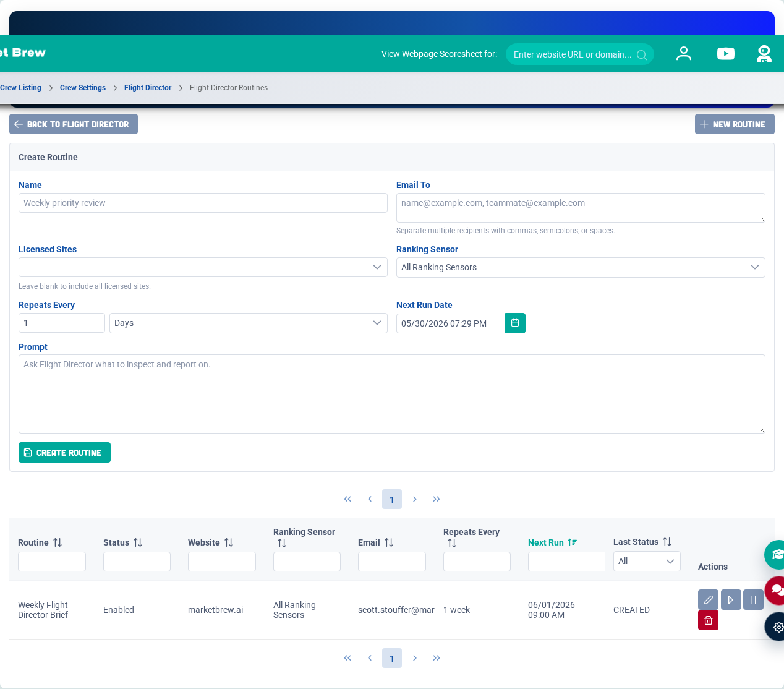Click the marketbrew.ai website cell

pyautogui.click(x=215, y=610)
